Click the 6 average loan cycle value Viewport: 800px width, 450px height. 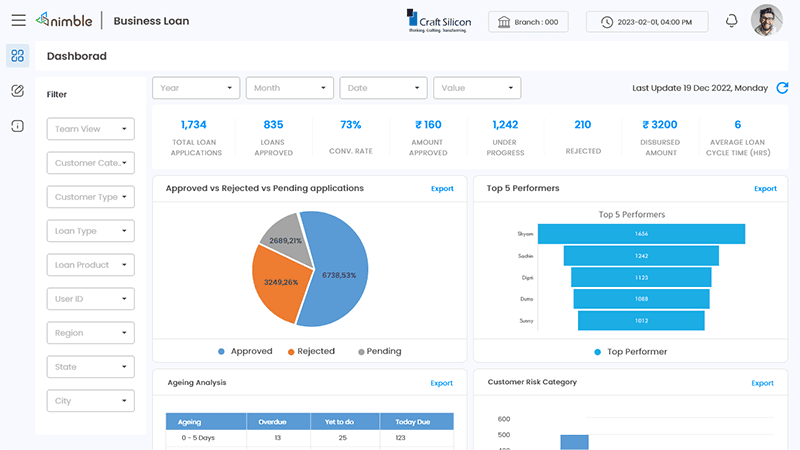click(738, 124)
